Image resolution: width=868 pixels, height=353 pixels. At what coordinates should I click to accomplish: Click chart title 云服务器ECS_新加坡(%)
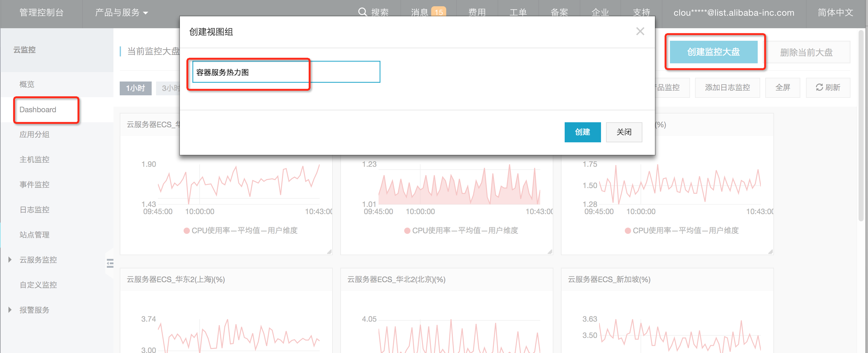pos(609,280)
